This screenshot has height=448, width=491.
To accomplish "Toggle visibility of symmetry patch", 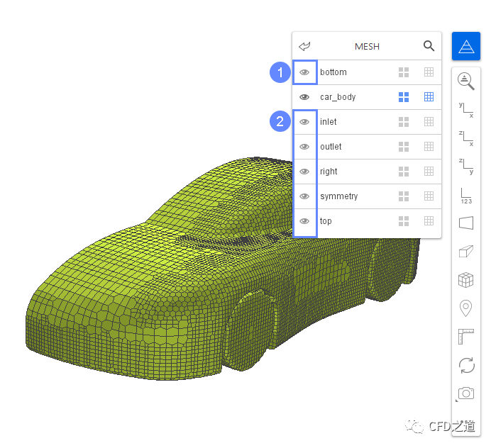I will [304, 196].
